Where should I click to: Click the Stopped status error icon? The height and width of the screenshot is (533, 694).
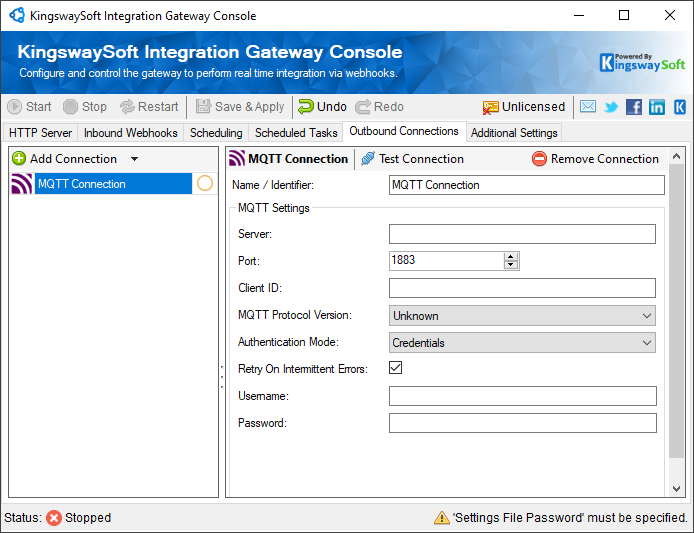click(54, 518)
